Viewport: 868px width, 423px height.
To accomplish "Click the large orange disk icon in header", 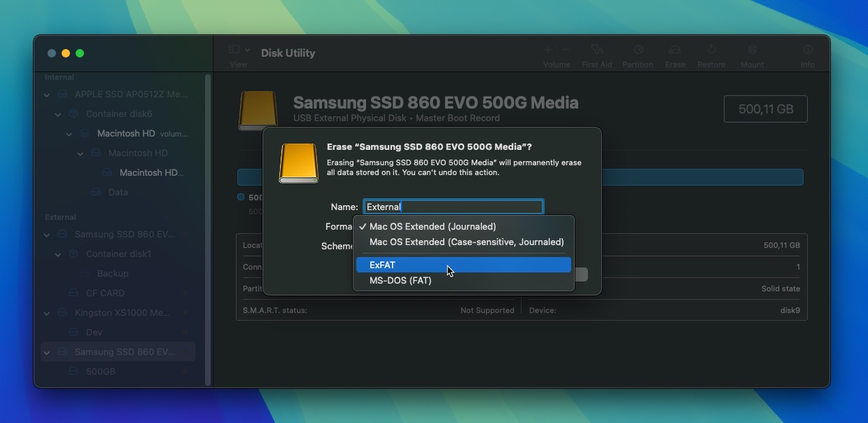I will coord(257,111).
